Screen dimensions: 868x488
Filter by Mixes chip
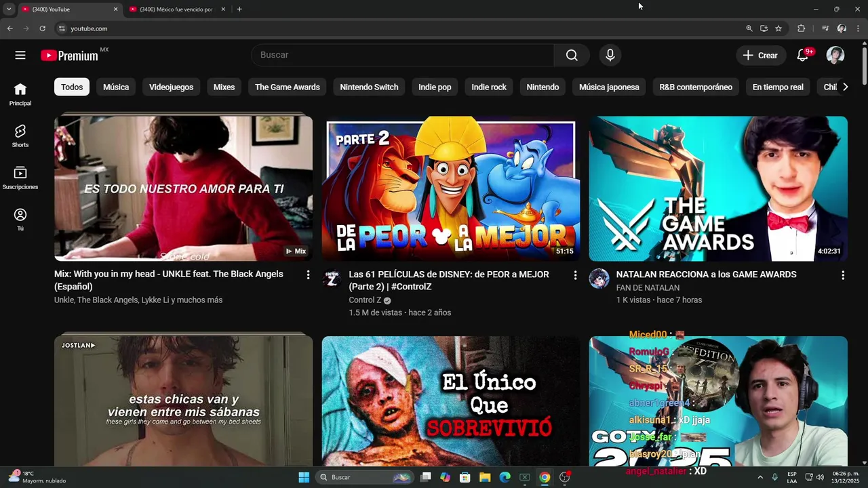click(x=224, y=87)
